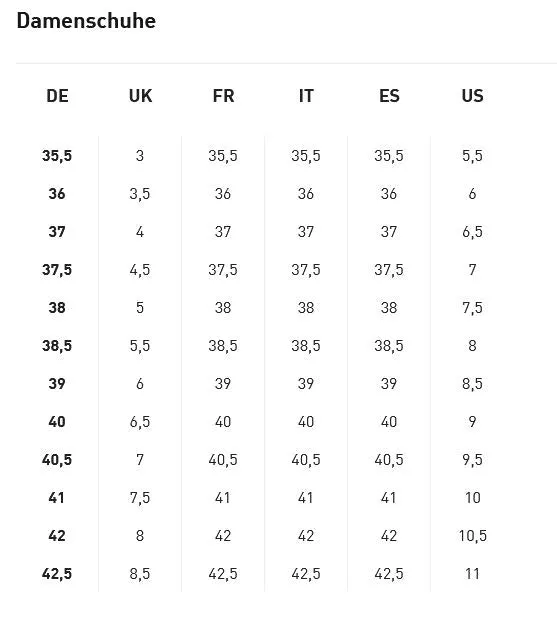Click the Damenschuhe heading
Image resolution: width=557 pixels, height=634 pixels.
tap(86, 21)
